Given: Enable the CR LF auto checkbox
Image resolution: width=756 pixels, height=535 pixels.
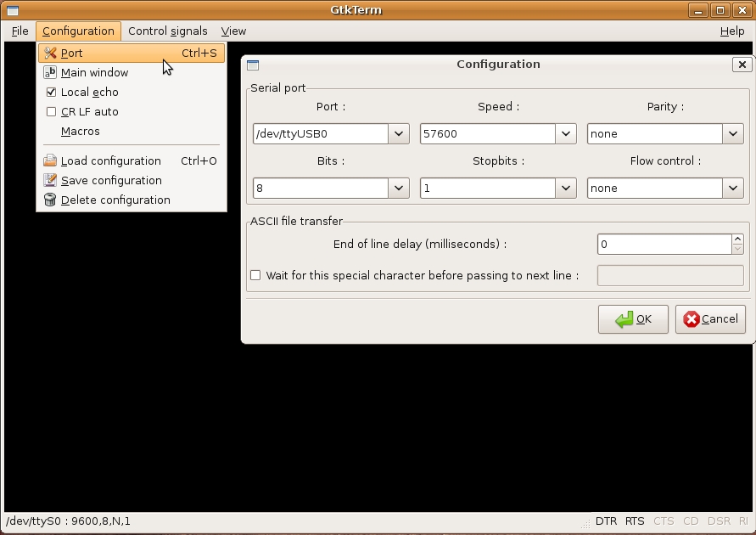Looking at the screenshot, I should [51, 112].
